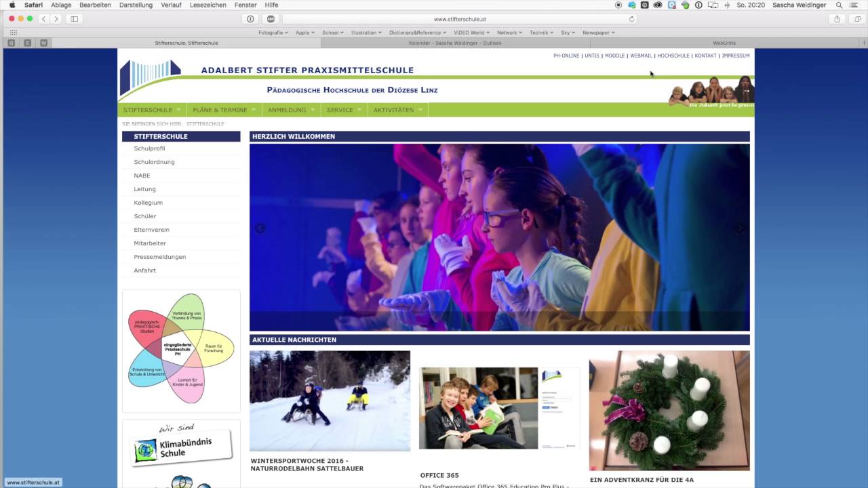Click the 1Password menu bar icon
This screenshot has height=488, width=868.
pos(699,5)
